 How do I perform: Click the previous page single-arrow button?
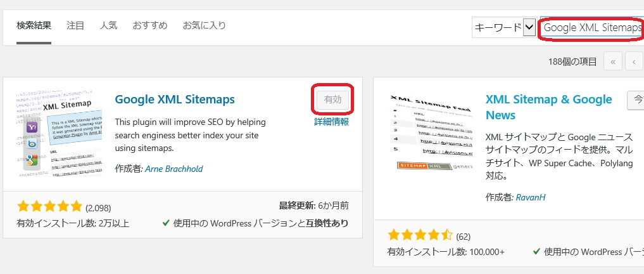pos(635,62)
